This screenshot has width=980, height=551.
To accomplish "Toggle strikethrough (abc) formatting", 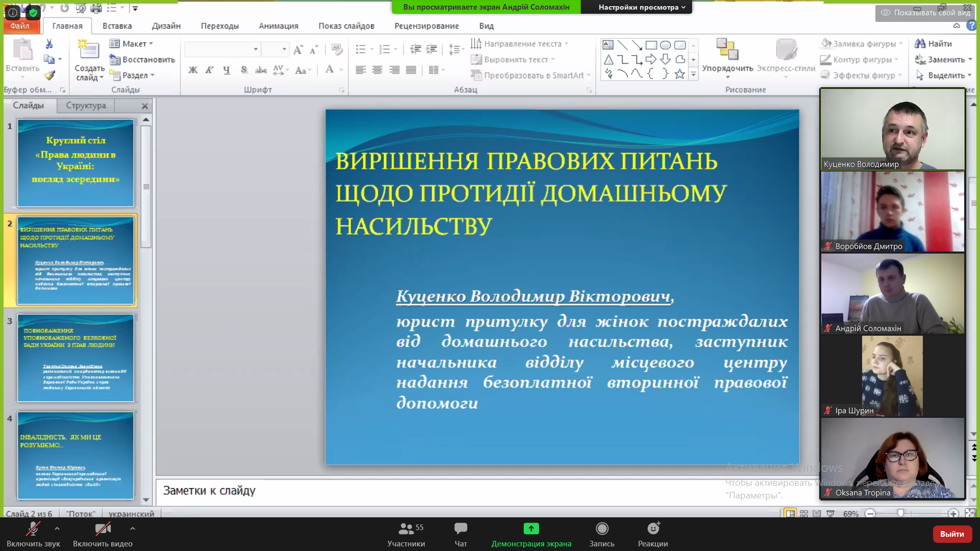I will (x=261, y=70).
